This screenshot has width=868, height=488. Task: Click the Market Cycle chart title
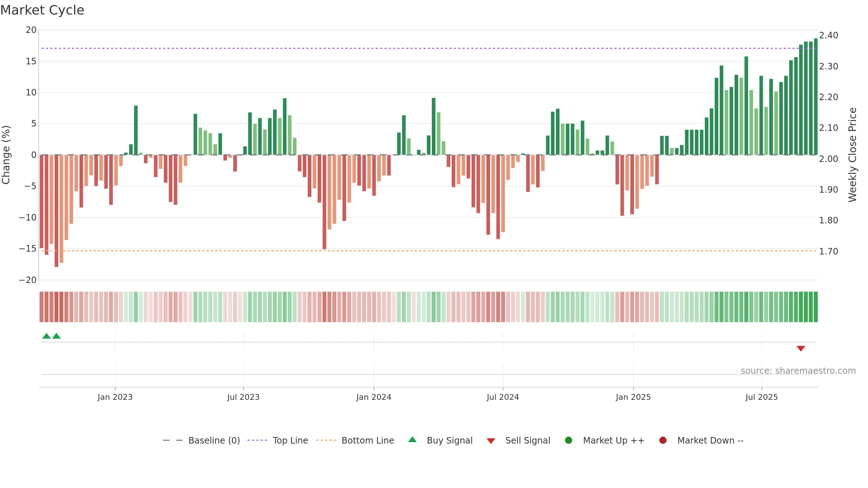pyautogui.click(x=42, y=10)
